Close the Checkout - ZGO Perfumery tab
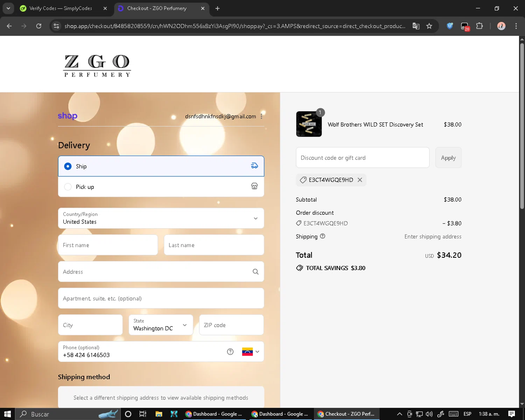The height and width of the screenshot is (420, 525). [203, 8]
